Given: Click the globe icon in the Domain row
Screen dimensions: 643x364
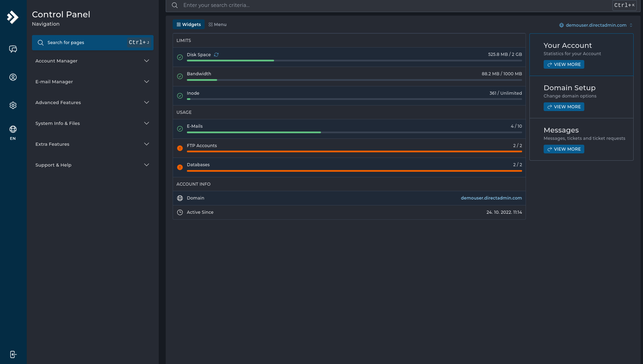Looking at the screenshot, I should point(180,198).
